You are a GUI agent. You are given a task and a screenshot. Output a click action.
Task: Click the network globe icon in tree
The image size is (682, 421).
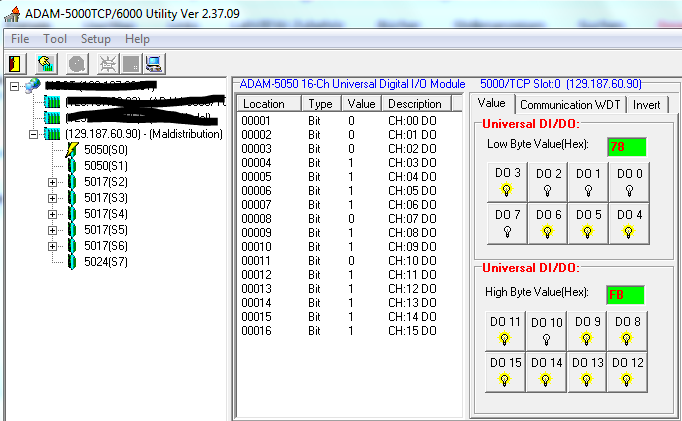pos(33,86)
